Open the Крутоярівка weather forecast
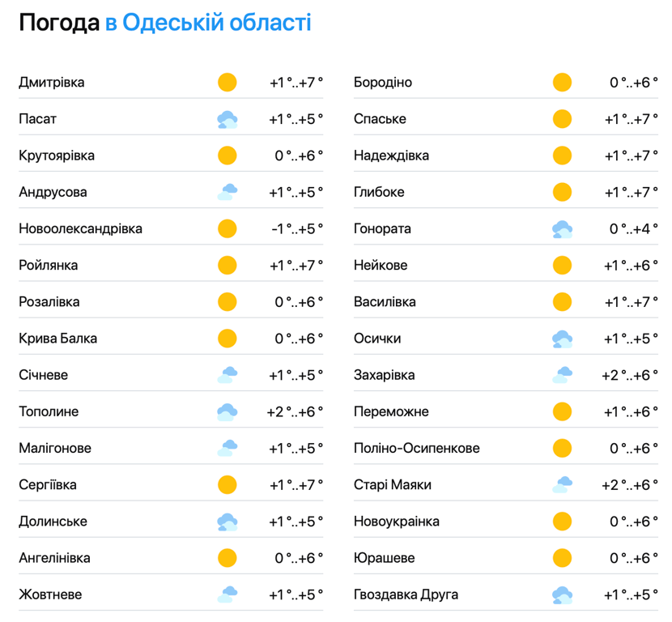 coord(57,155)
